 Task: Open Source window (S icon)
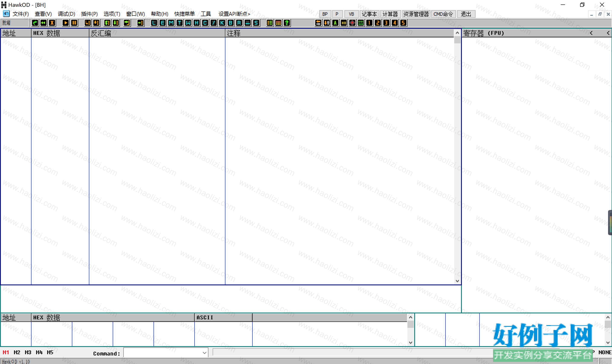256,23
